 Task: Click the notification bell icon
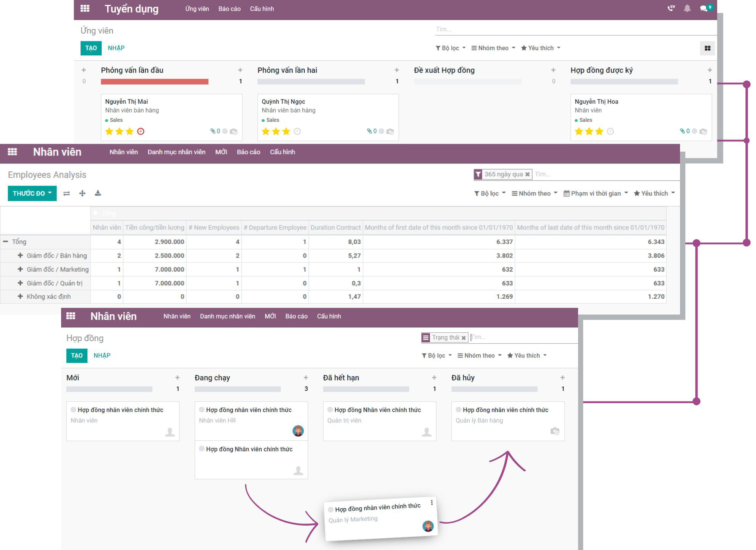pos(687,8)
